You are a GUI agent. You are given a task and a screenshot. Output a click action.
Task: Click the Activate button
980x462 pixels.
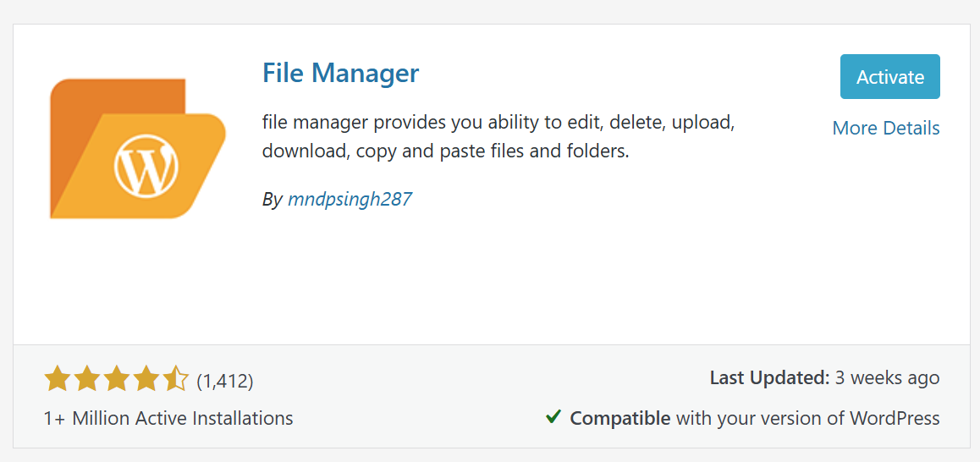889,77
